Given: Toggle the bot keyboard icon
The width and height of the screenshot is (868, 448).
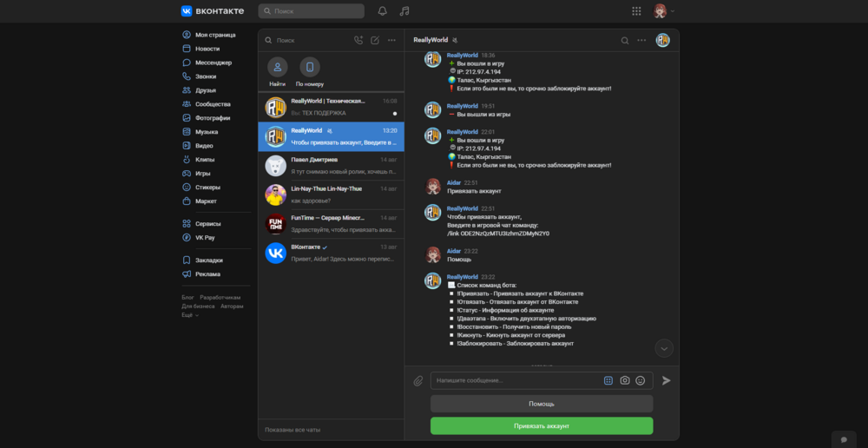Looking at the screenshot, I should click(x=608, y=380).
